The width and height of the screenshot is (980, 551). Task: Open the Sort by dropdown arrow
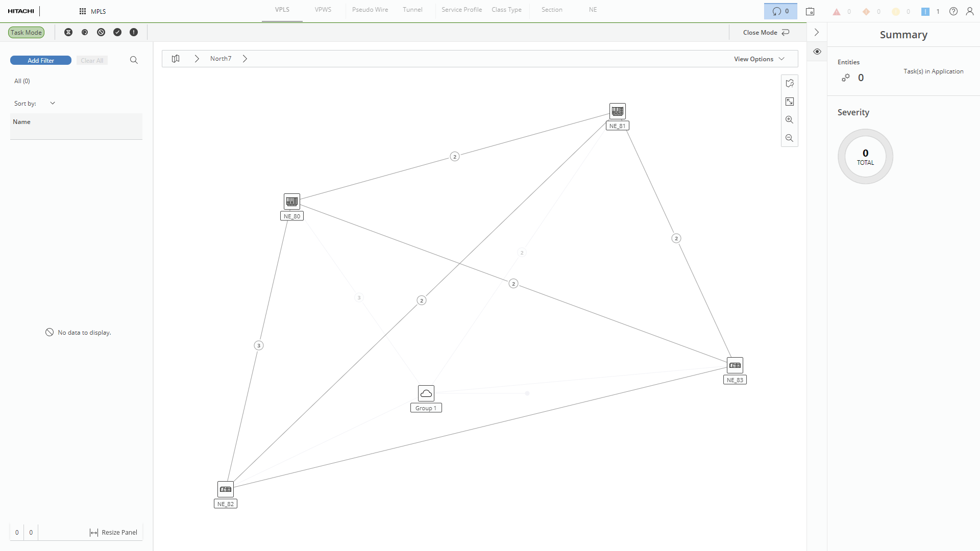click(x=53, y=103)
